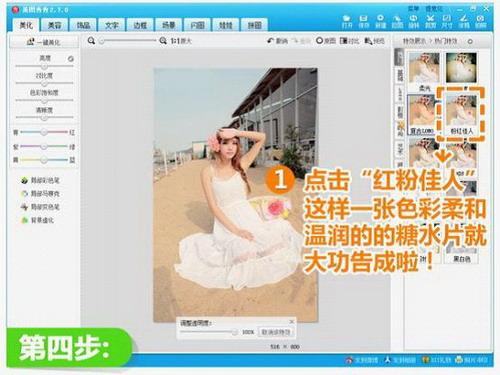Click the 对比 compare button
The width and height of the screenshot is (500, 375).
(x=349, y=41)
